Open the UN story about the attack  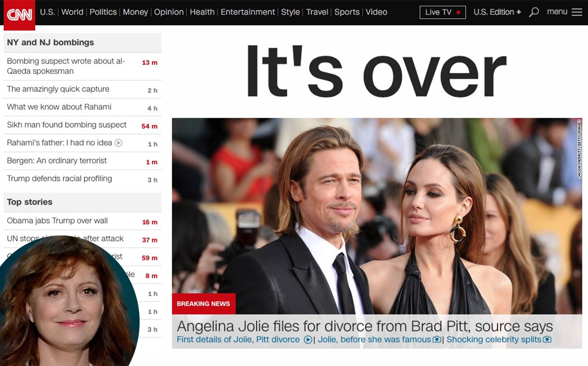[x=65, y=239]
